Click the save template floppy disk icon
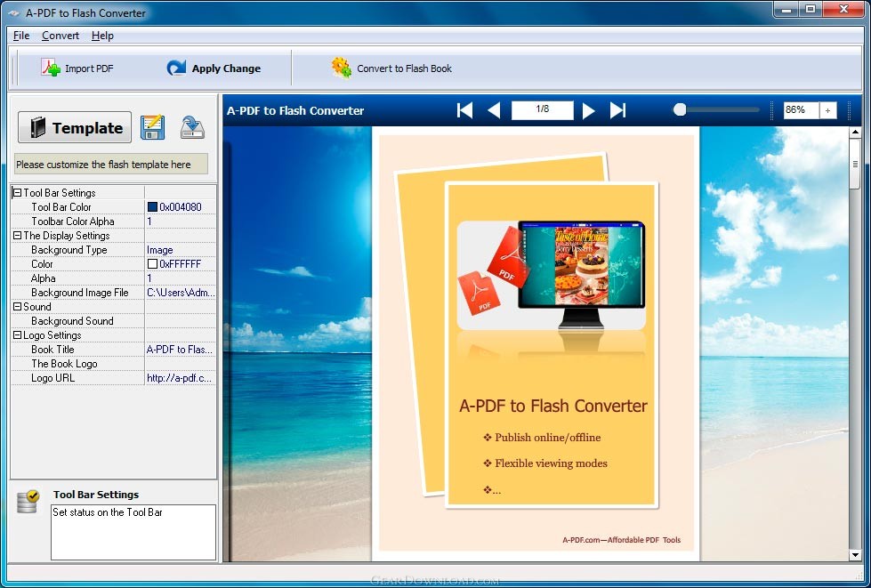The image size is (871, 588). 152,127
